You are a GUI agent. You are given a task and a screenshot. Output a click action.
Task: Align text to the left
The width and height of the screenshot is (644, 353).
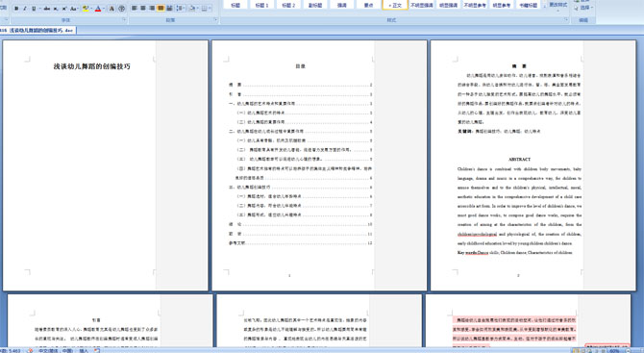click(135, 9)
